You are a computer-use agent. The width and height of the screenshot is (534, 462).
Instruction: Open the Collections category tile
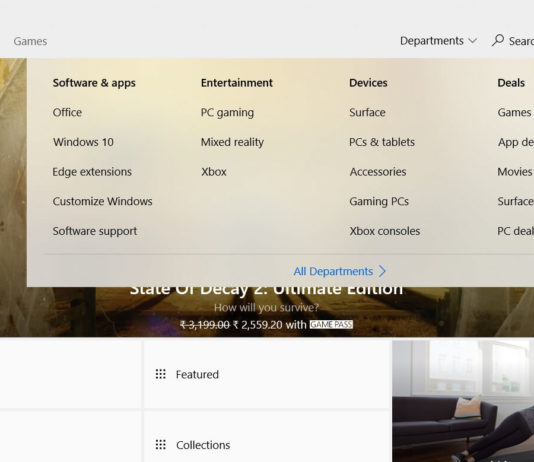tap(267, 436)
